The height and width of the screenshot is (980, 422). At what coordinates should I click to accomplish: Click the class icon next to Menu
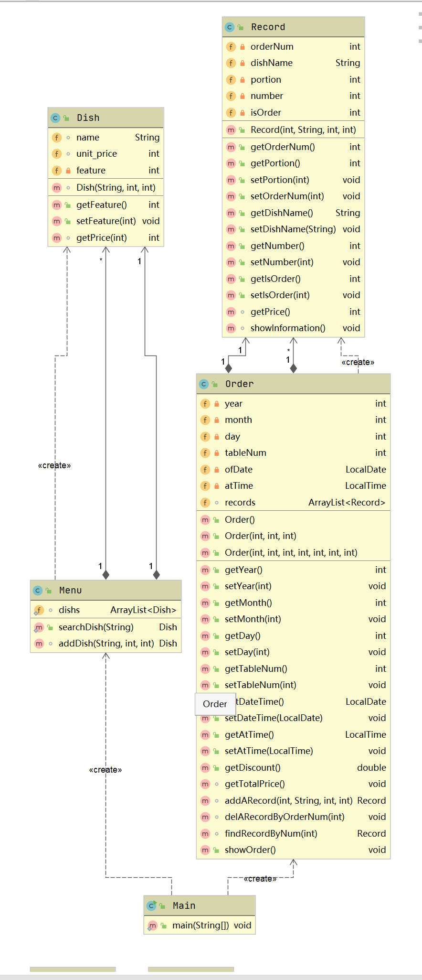(x=38, y=591)
